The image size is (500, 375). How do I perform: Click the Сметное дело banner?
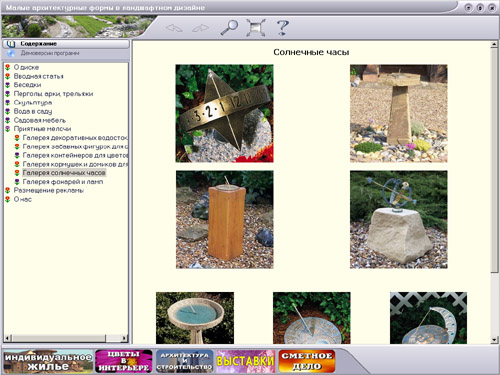coord(307,361)
